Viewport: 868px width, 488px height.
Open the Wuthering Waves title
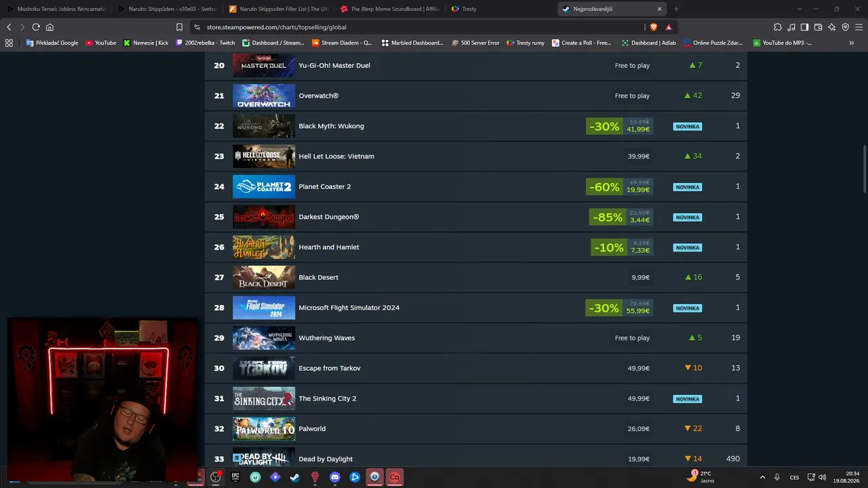[x=327, y=338]
